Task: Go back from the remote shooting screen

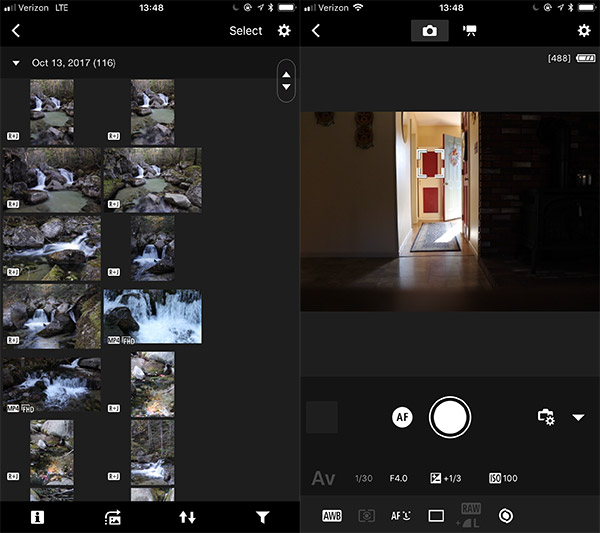Action: pos(316,31)
